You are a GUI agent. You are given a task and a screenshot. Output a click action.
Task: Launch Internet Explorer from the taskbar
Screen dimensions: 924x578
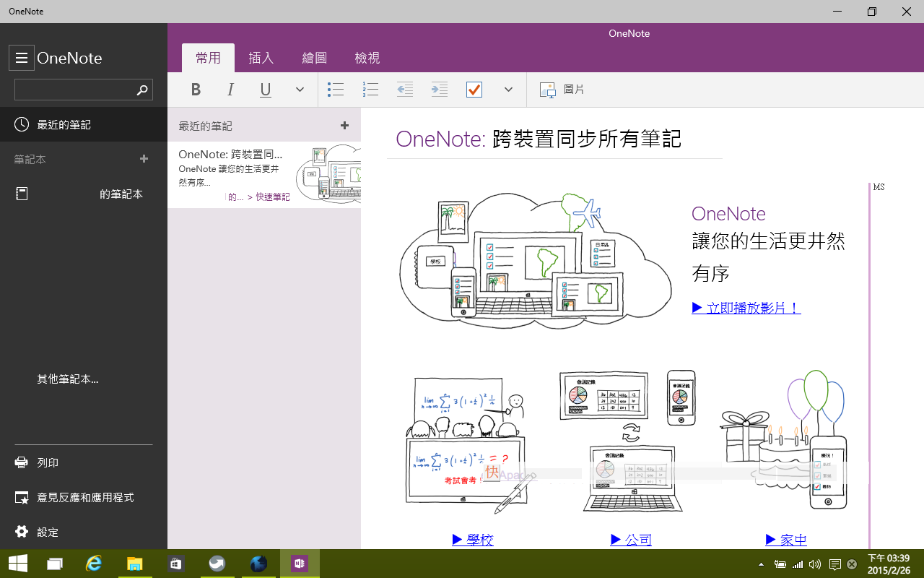click(x=94, y=564)
